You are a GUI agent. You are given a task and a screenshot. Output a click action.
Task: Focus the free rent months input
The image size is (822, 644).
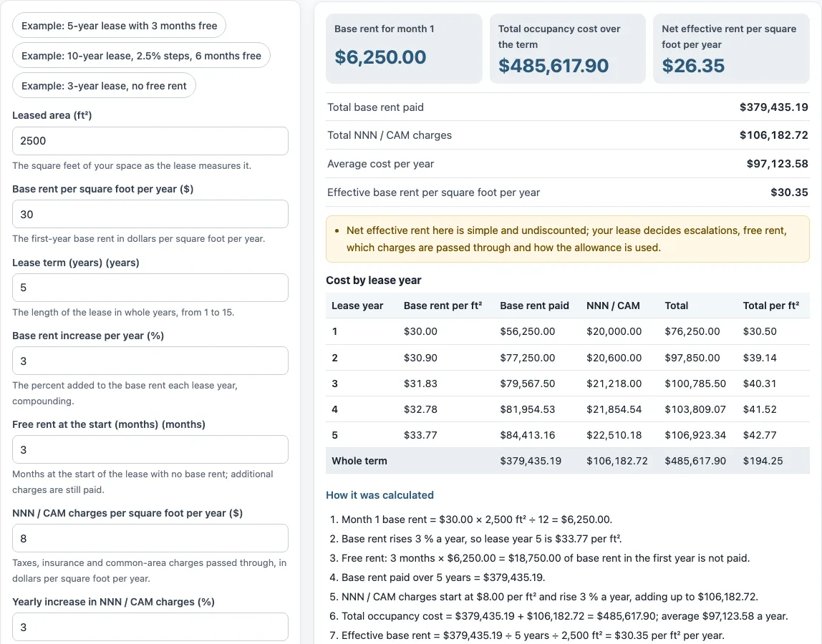pos(150,449)
